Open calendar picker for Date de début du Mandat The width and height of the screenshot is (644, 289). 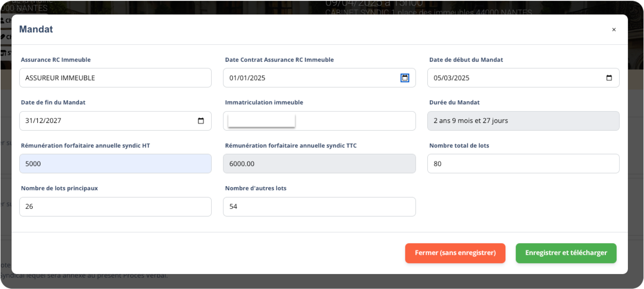pyautogui.click(x=609, y=78)
